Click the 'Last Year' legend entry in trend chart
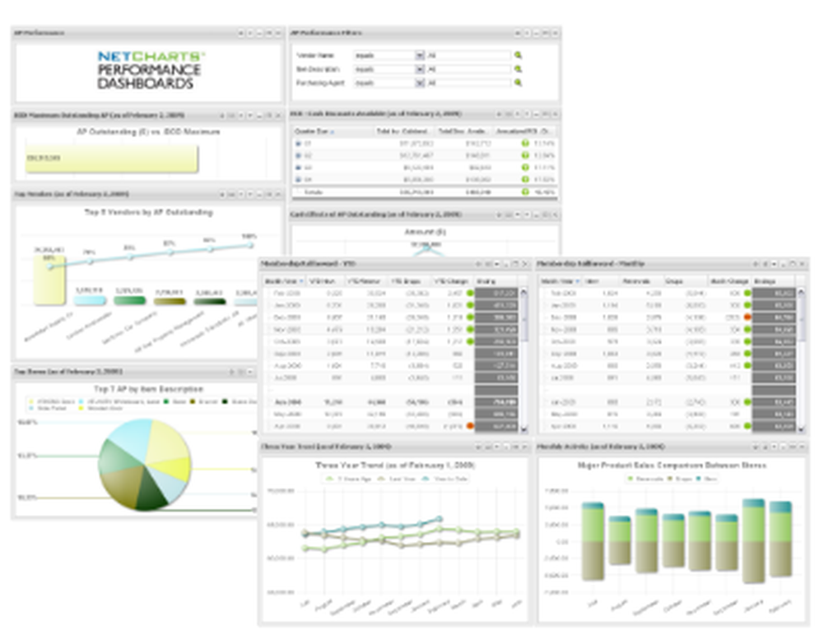The height and width of the screenshot is (644, 823). pos(398,479)
